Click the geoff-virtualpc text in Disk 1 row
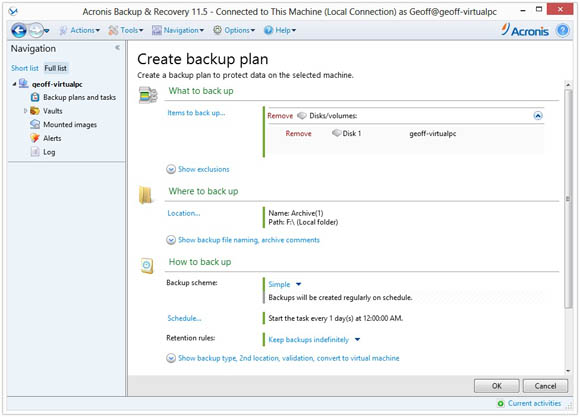 point(432,134)
